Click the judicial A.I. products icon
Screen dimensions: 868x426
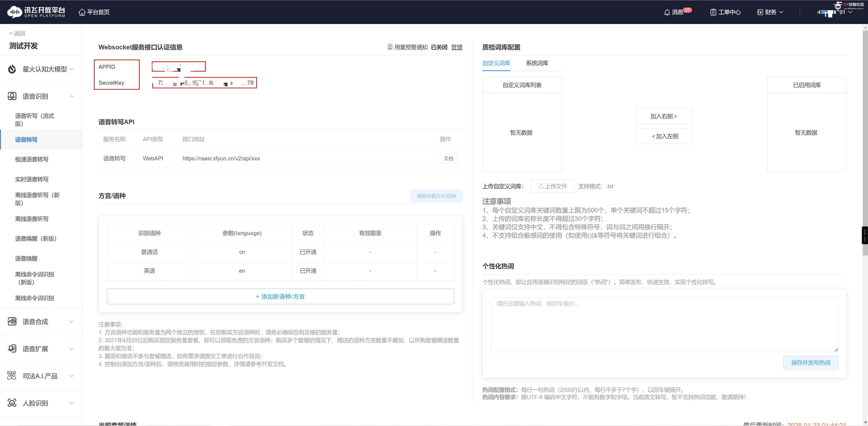coord(12,375)
